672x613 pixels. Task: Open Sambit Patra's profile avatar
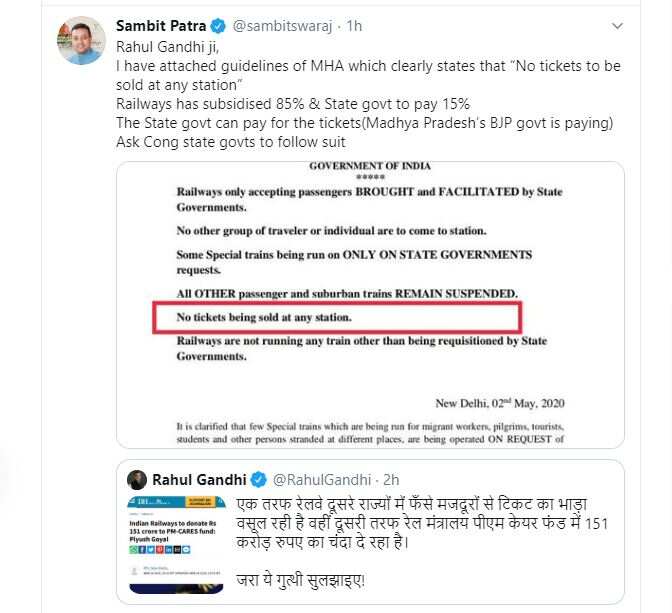(x=81, y=41)
